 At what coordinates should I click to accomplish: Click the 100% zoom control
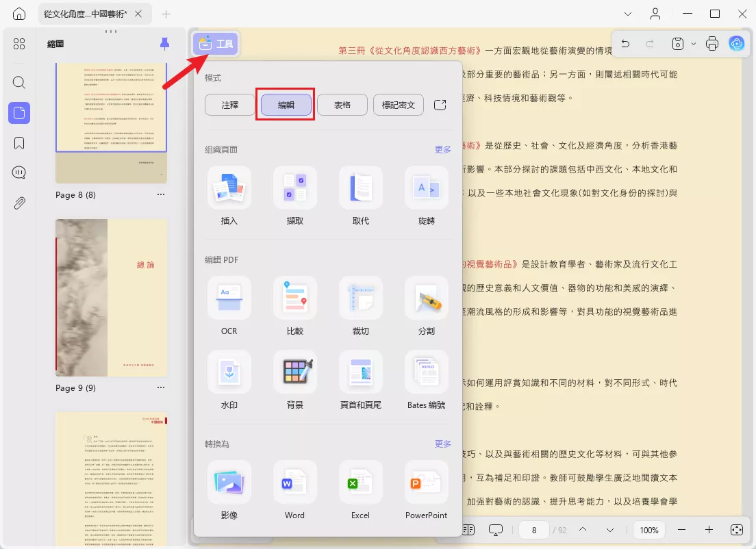tap(648, 529)
